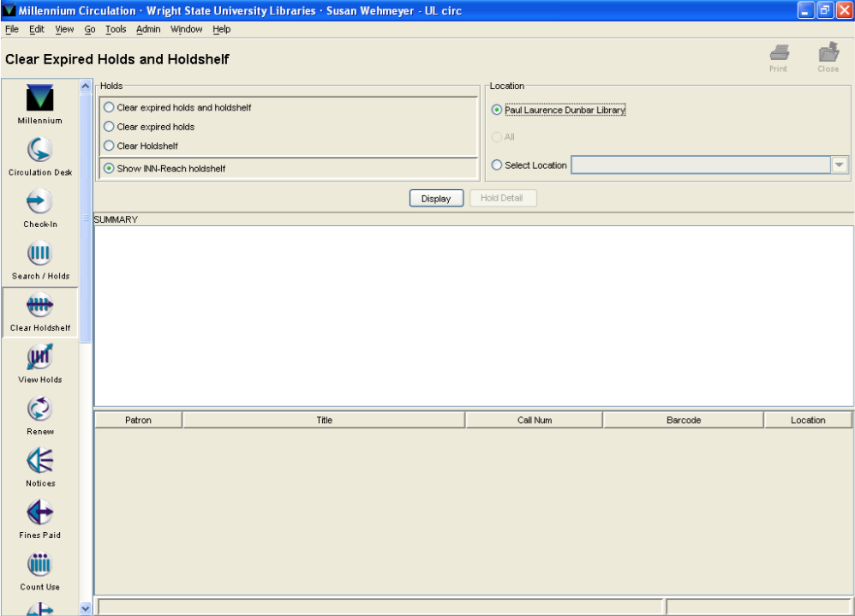This screenshot has width=855, height=616.
Task: Sort by the Title column header
Action: coord(324,420)
